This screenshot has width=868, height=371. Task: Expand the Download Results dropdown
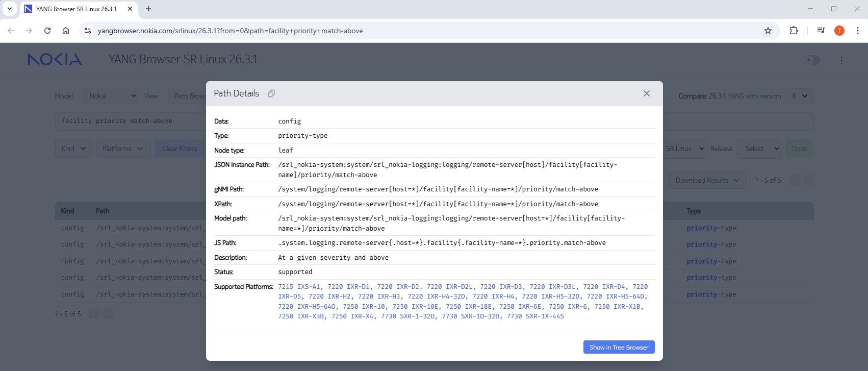707,180
